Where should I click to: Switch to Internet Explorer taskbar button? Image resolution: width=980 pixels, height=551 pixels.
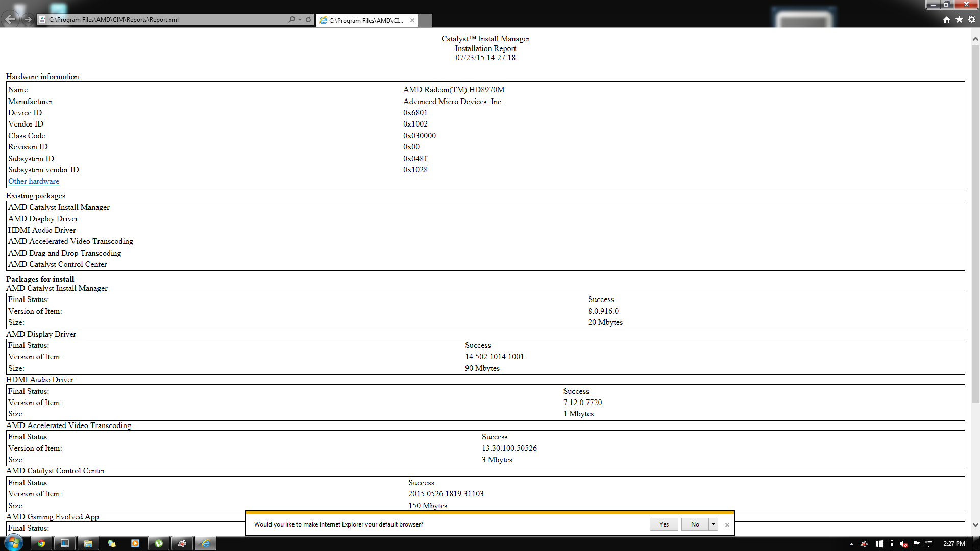point(206,543)
